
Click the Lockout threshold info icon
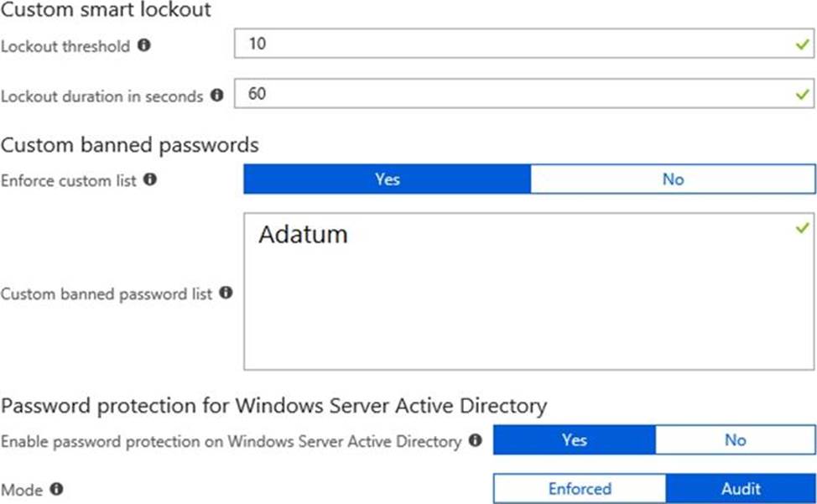pyautogui.click(x=143, y=46)
